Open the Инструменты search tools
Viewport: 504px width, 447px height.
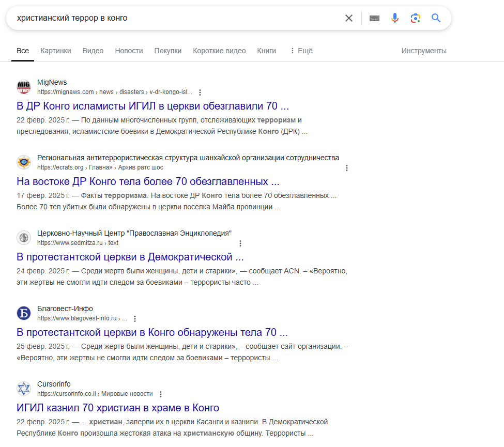(x=424, y=51)
